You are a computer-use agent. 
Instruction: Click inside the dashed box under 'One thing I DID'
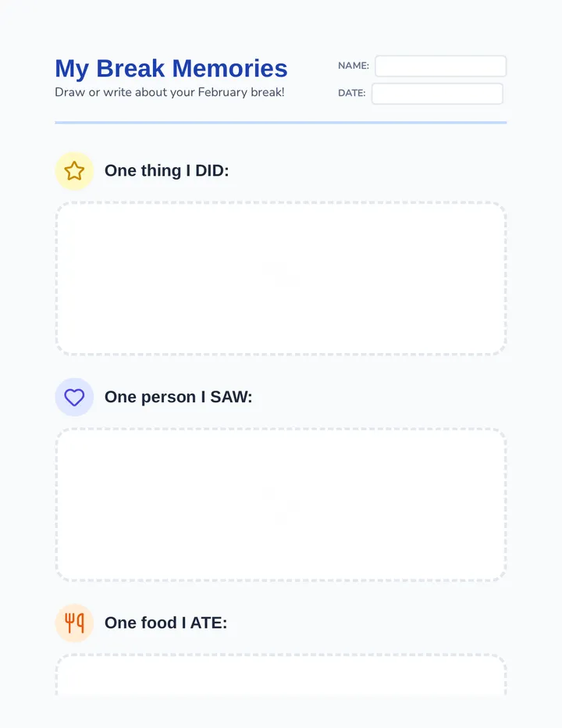pos(281,279)
